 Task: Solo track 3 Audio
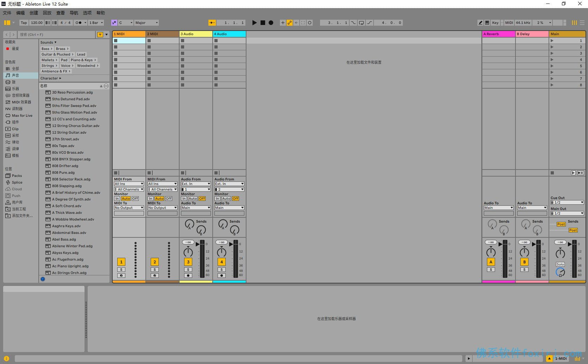click(x=188, y=270)
